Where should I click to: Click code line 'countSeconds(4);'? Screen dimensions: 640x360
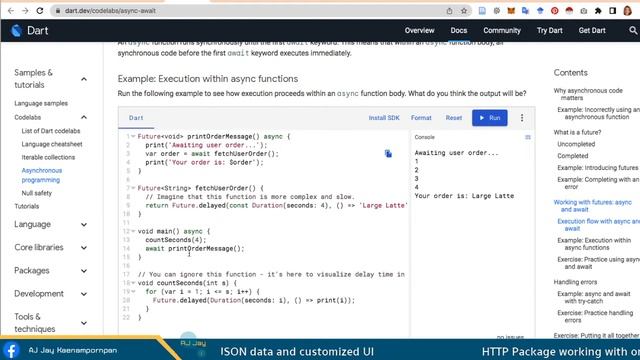pos(176,240)
